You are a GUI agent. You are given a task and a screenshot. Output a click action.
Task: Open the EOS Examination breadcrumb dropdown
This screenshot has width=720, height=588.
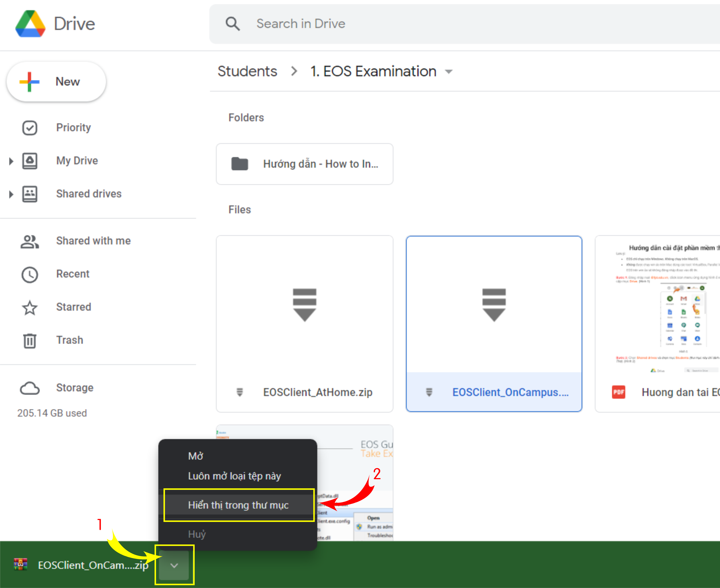pos(449,71)
